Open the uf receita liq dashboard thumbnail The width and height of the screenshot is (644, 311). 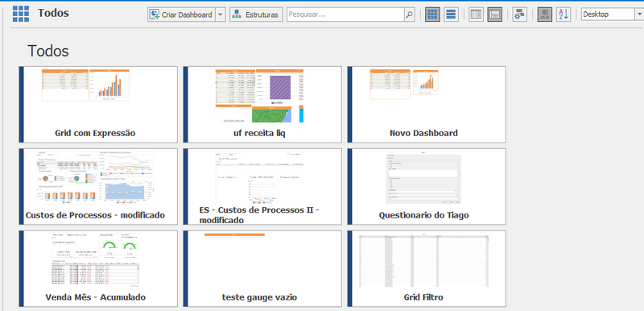point(262,105)
